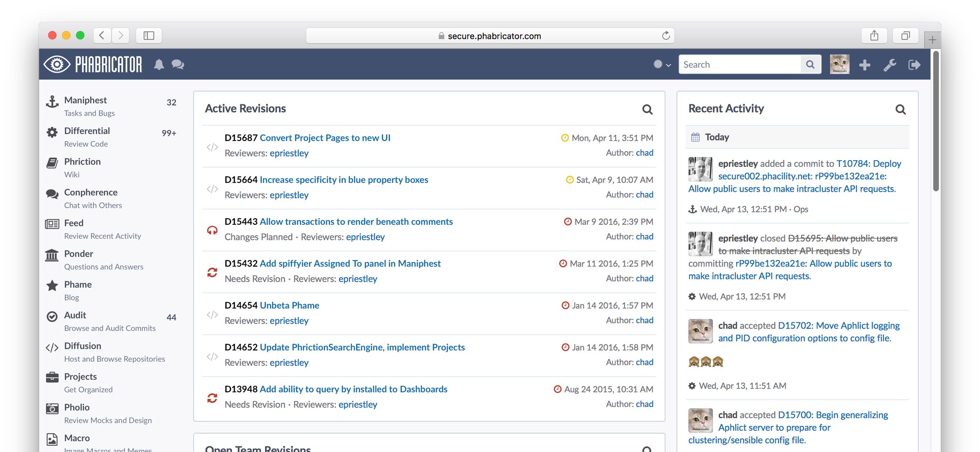Open revision D15687 Convert Project Pages to new UI
The height and width of the screenshot is (452, 980).
(x=325, y=138)
